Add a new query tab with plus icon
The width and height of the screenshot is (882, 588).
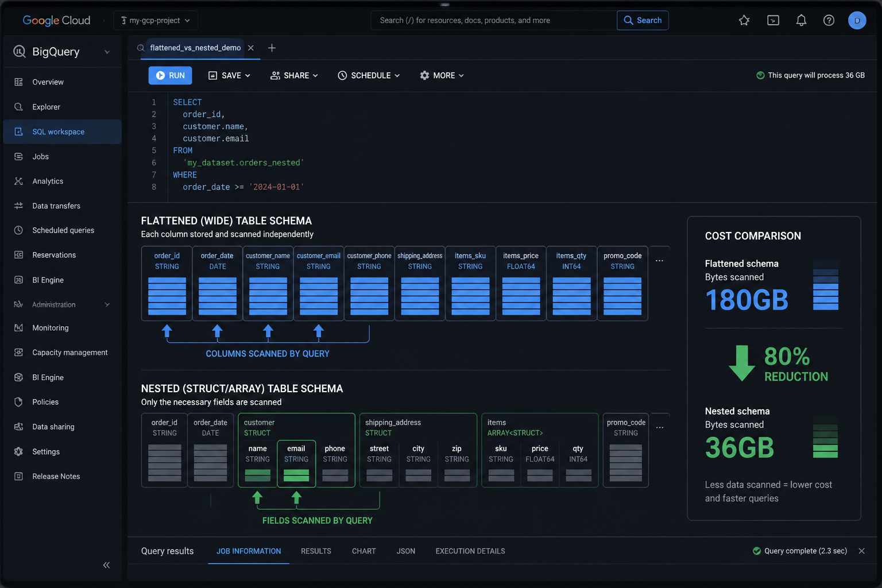click(x=272, y=48)
